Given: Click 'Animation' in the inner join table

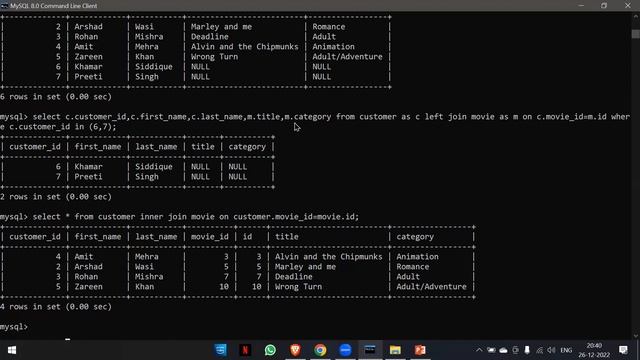Looking at the screenshot, I should point(417,257).
